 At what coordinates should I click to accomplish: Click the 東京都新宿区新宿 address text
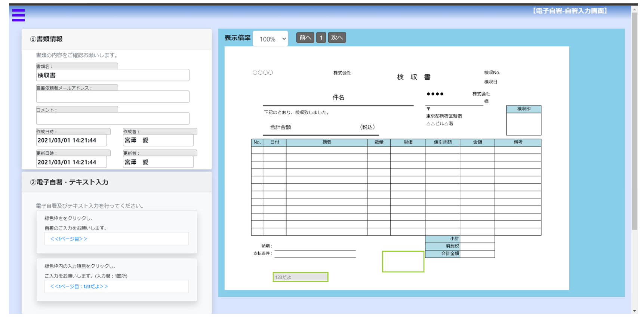[444, 116]
